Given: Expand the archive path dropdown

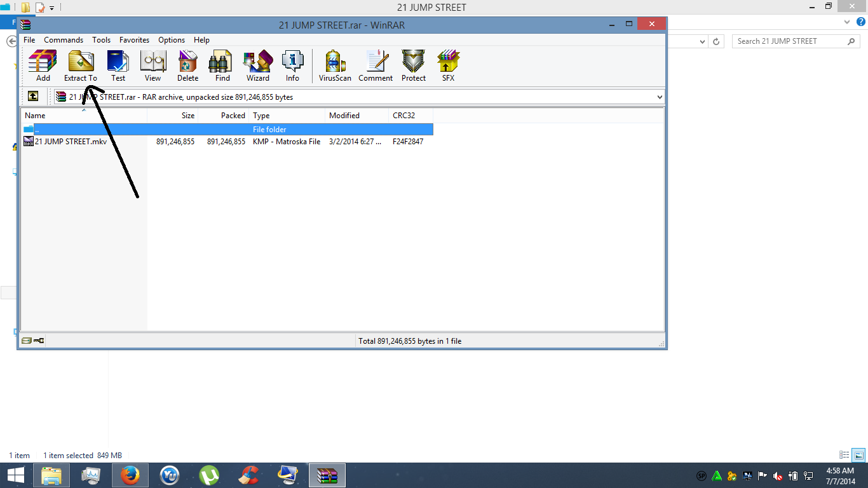Looking at the screenshot, I should coord(659,97).
